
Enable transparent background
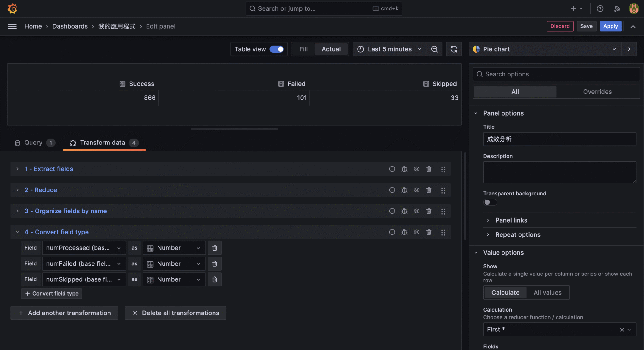pyautogui.click(x=490, y=202)
